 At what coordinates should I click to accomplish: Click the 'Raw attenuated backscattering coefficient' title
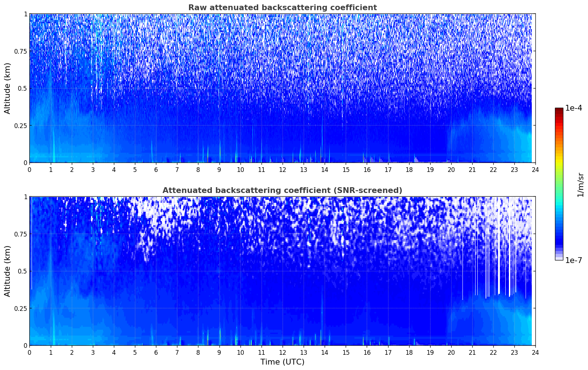pyautogui.click(x=282, y=8)
